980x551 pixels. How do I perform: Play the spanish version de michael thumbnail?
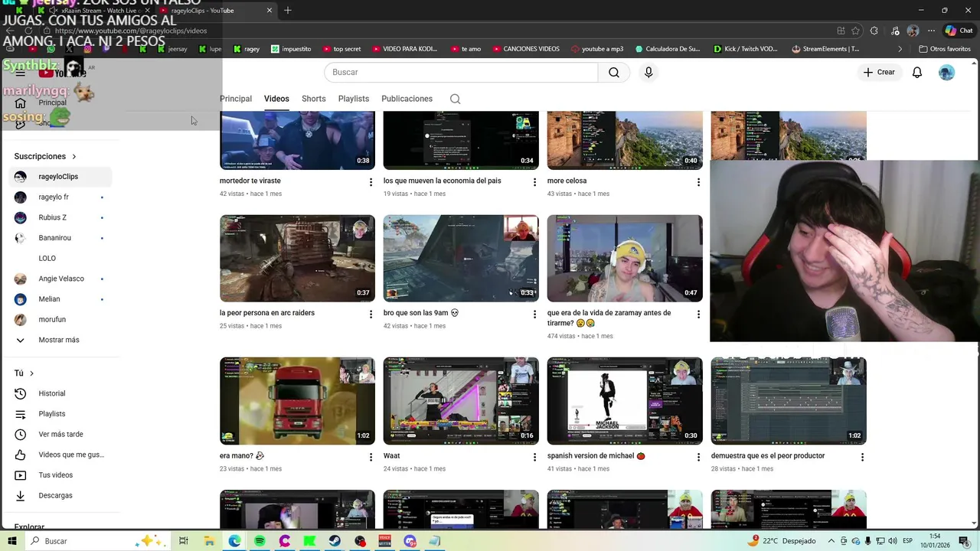625,401
